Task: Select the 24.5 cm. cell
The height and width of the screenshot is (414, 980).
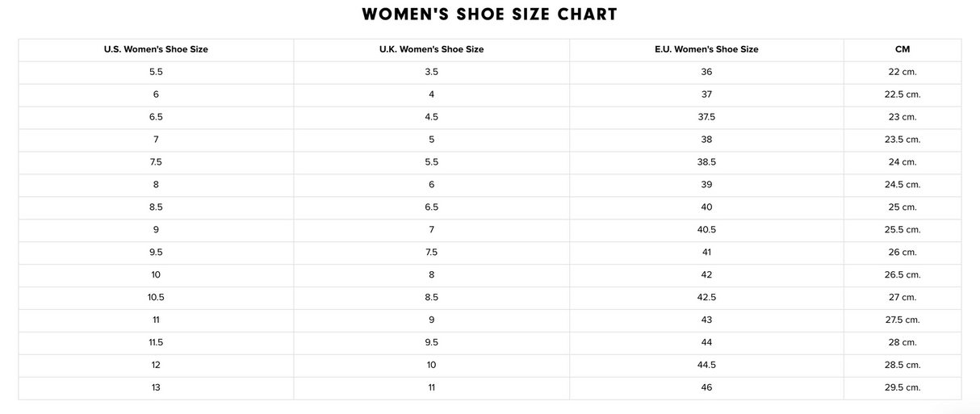Action: tap(903, 185)
